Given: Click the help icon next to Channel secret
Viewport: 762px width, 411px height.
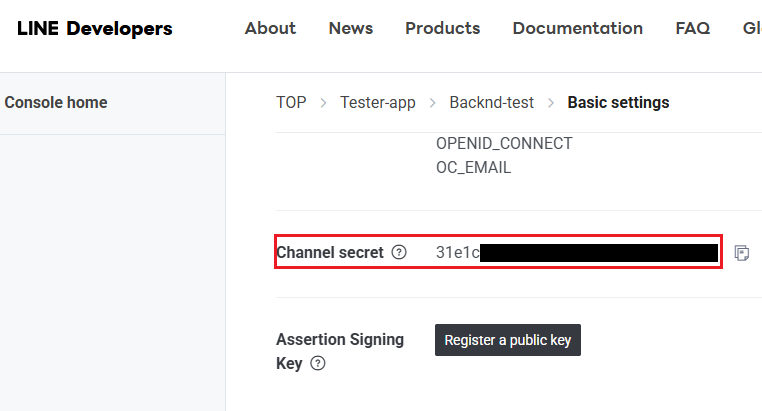Looking at the screenshot, I should click(x=399, y=253).
